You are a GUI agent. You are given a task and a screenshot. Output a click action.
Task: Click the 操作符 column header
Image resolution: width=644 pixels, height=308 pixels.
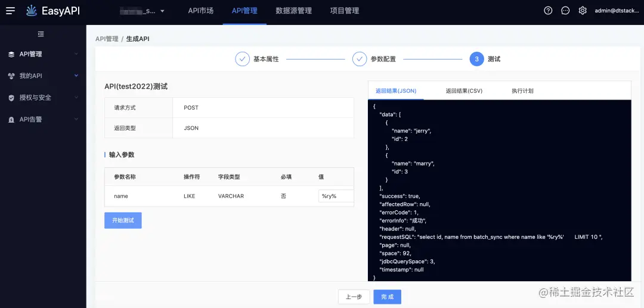click(x=192, y=177)
